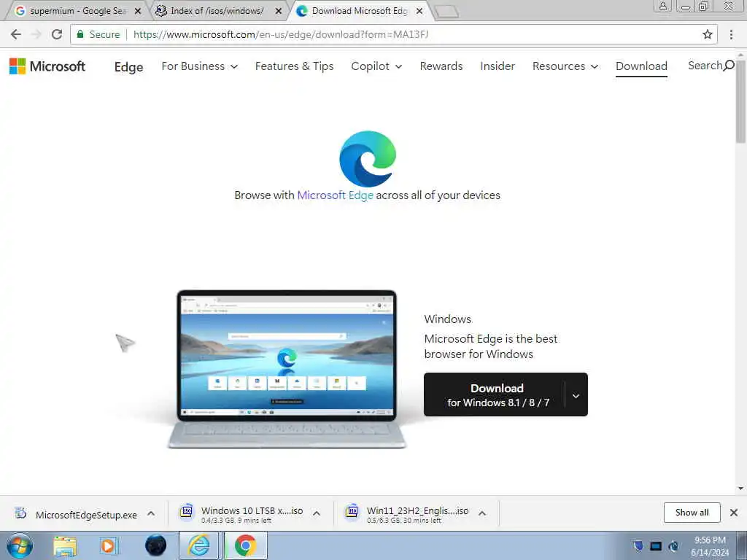The image size is (747, 560).
Task: Switch to Chrome in the taskbar
Action: [x=245, y=545]
